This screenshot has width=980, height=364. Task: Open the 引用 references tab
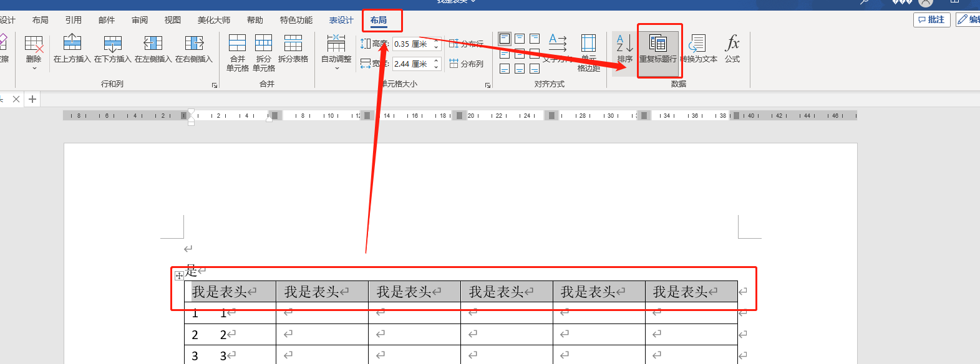tap(74, 20)
